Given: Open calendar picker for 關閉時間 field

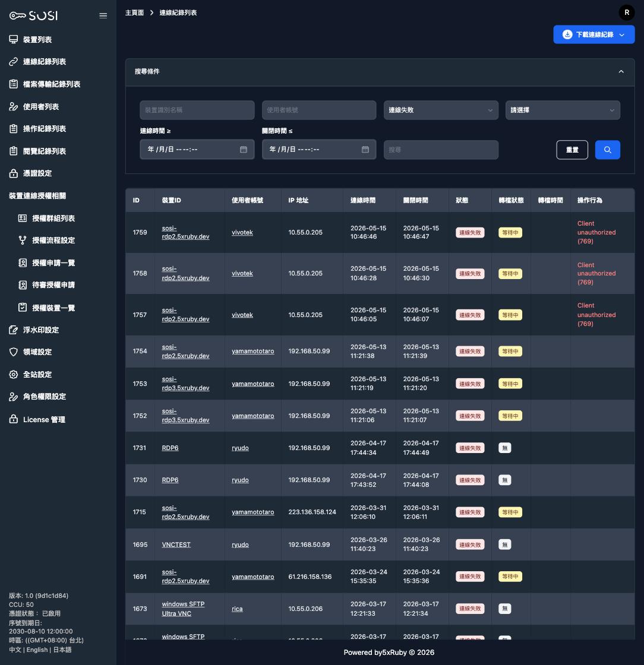Looking at the screenshot, I should 365,150.
